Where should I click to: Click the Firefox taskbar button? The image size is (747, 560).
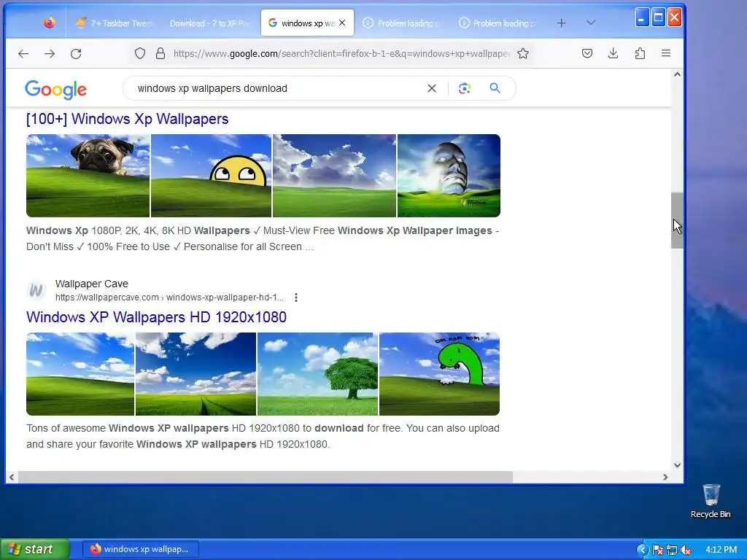click(x=141, y=549)
